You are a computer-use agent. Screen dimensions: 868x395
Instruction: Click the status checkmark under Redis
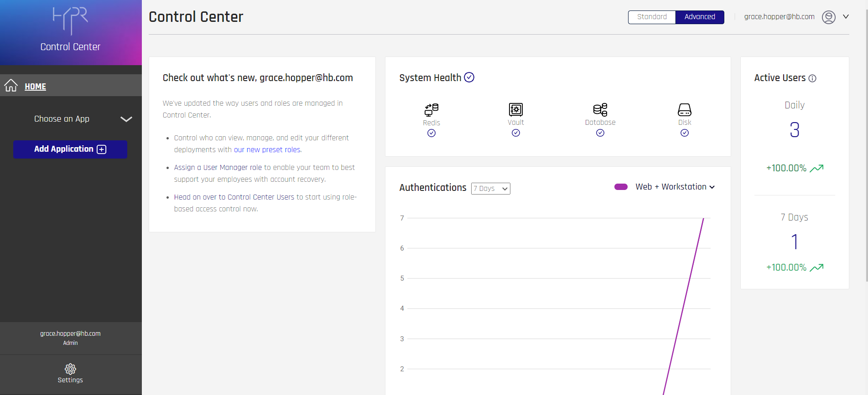tap(431, 133)
